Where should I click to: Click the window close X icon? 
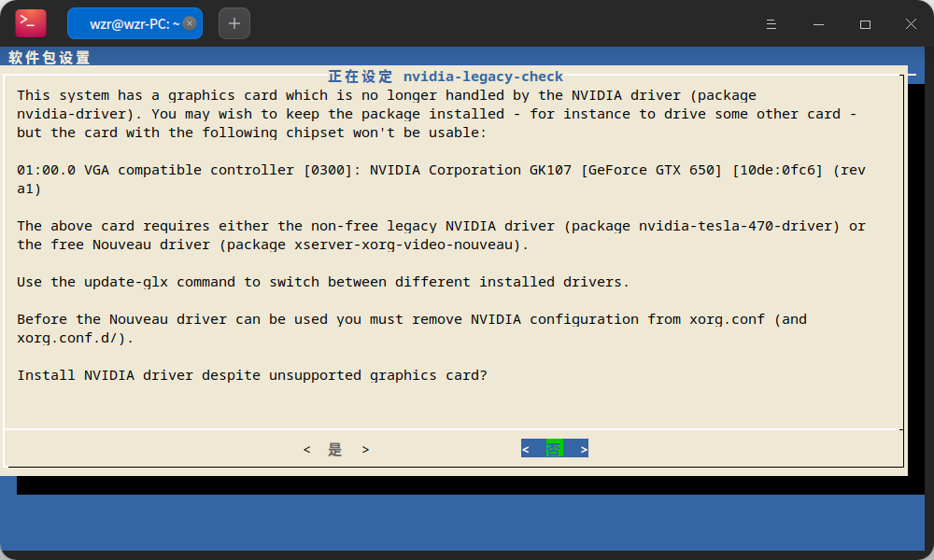[x=911, y=24]
